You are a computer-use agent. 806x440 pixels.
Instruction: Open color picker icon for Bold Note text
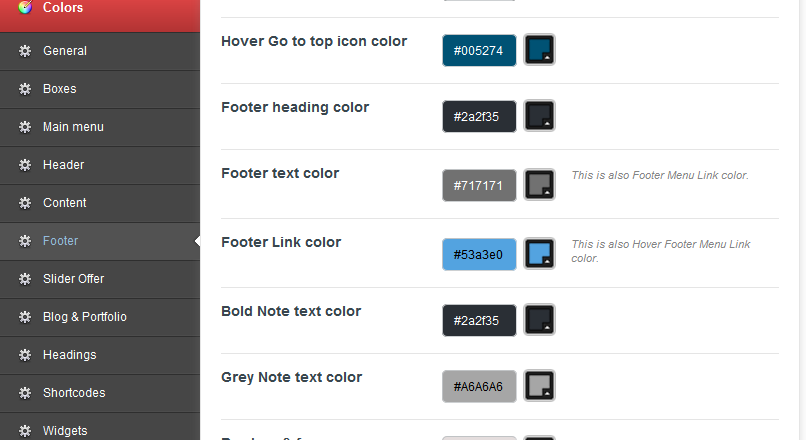[539, 320]
